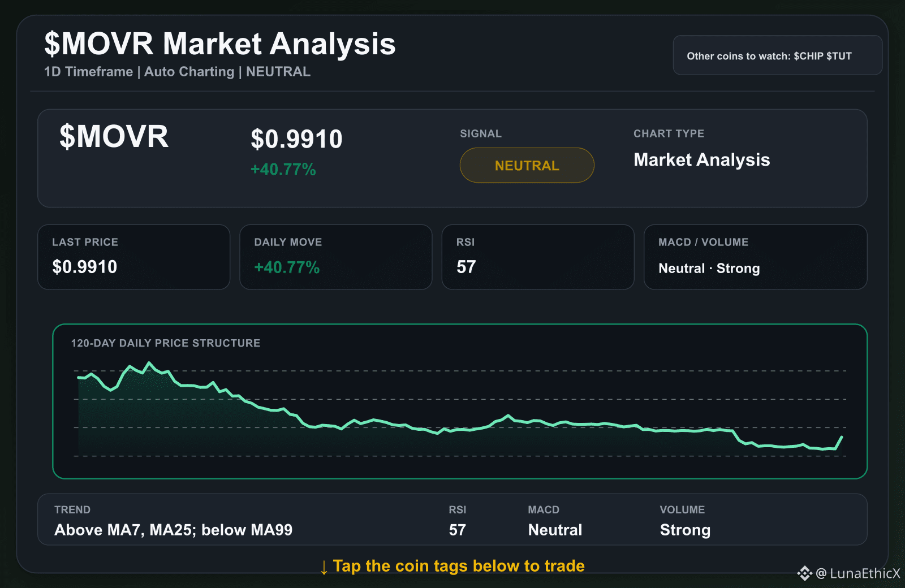Click the VOLUME Strong value

coord(685,530)
